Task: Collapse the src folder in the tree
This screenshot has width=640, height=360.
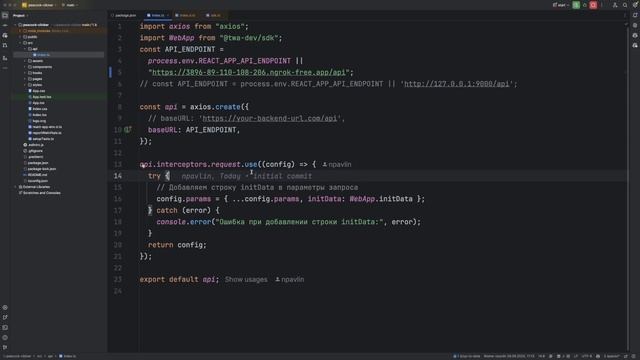Action: [20, 43]
